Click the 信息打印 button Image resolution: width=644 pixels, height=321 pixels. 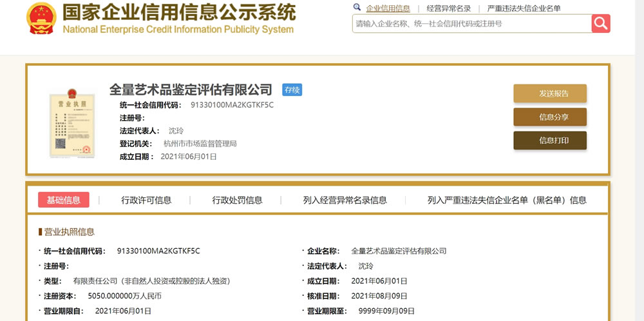pyautogui.click(x=550, y=141)
